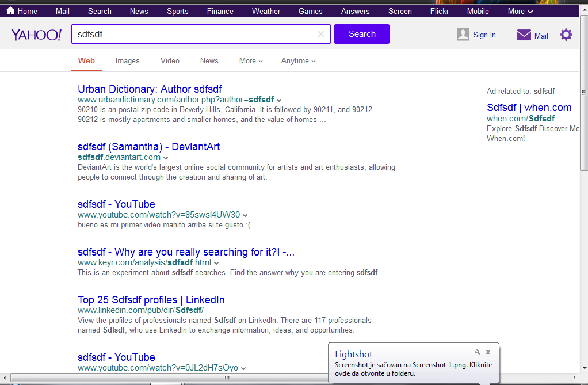The width and height of the screenshot is (588, 385).
Task: Open Top 25 Sdfsdf profiles LinkedIn link
Action: [151, 300]
